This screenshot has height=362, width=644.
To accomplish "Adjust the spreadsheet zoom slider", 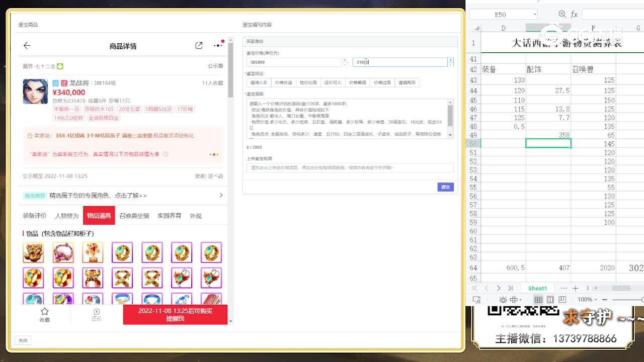I will 629,300.
